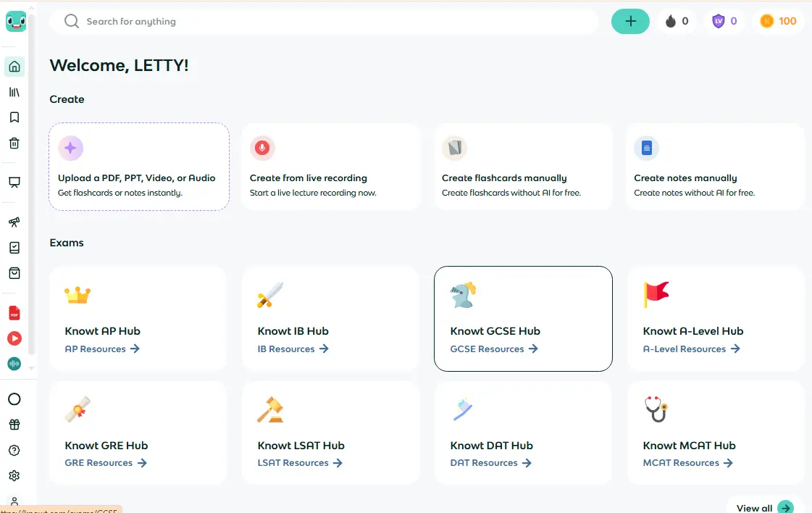Screen dimensions: 812x513
Task: Select the Knowt IB Hub title
Action: click(x=293, y=331)
